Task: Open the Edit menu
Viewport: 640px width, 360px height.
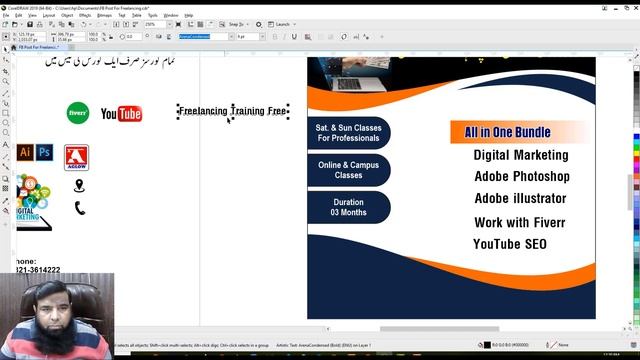Action: (19, 15)
